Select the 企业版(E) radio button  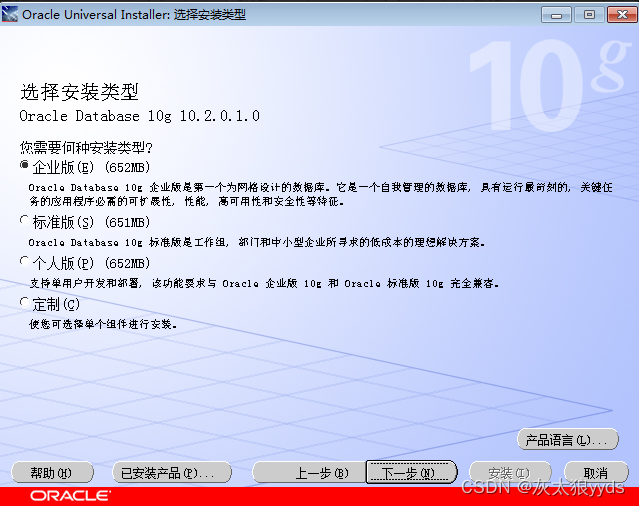pos(24,165)
